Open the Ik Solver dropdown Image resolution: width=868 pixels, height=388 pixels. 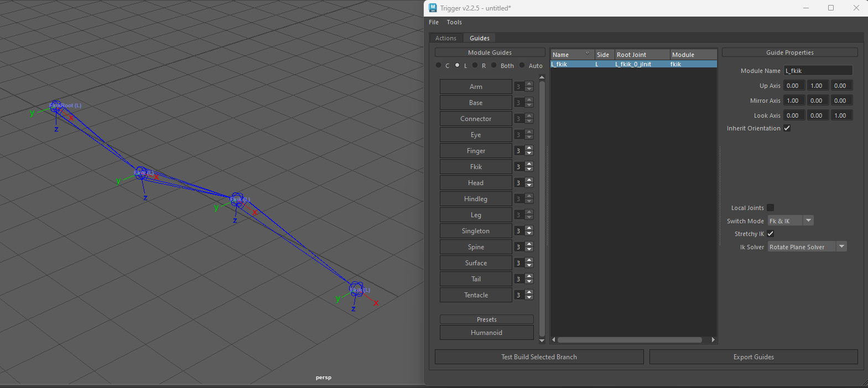pyautogui.click(x=807, y=247)
